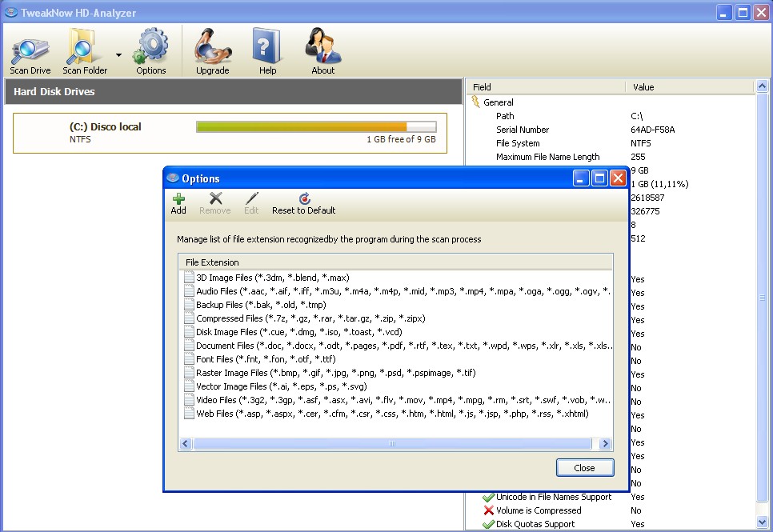Select Volume is Compressed row
The image size is (773, 532).
pos(611,510)
